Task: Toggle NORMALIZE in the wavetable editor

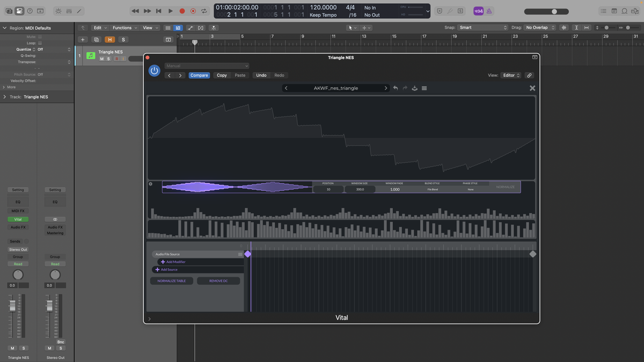Action: 504,186
